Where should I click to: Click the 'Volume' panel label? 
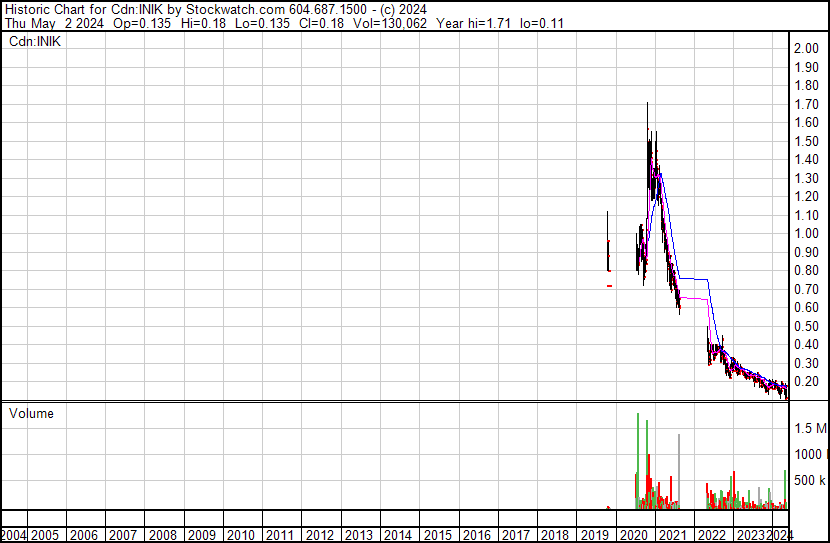pos(31,413)
